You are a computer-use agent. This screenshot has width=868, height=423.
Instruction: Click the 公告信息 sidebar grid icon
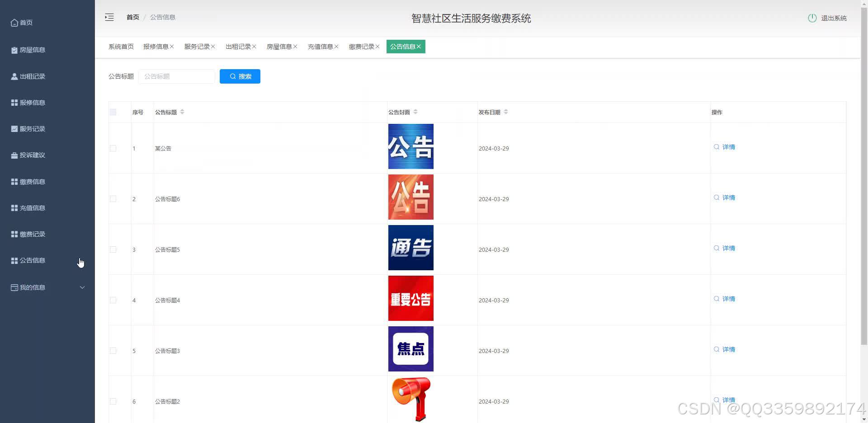click(x=14, y=261)
